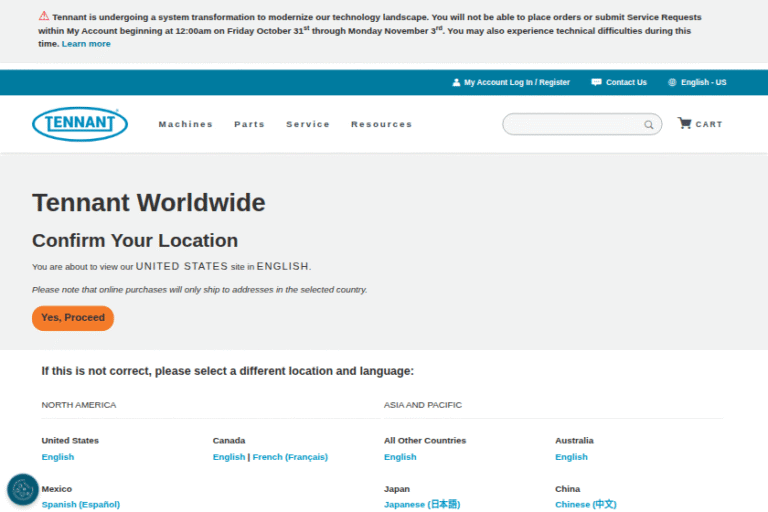Click into the search input field

coord(572,124)
